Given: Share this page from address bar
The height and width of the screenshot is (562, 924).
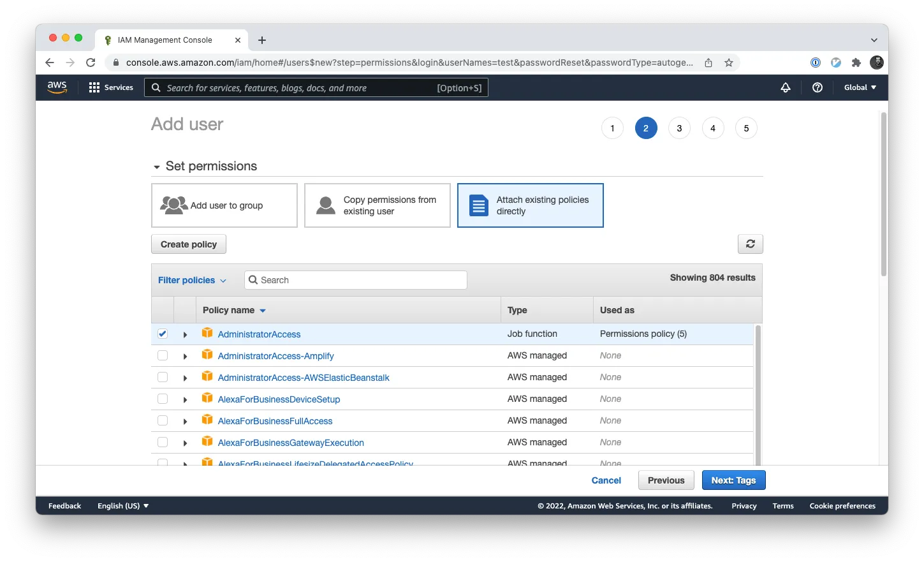Looking at the screenshot, I should pos(708,63).
